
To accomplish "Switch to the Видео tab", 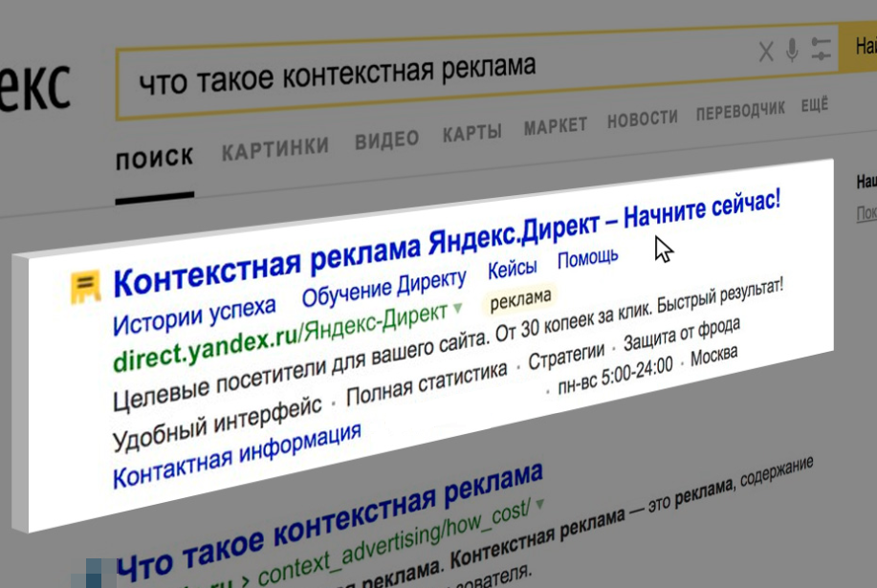I will [x=386, y=140].
